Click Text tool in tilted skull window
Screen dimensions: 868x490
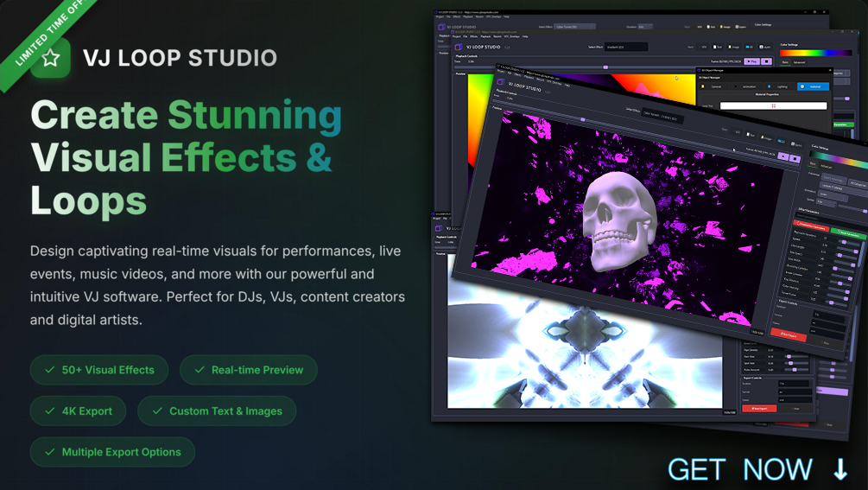751,135
